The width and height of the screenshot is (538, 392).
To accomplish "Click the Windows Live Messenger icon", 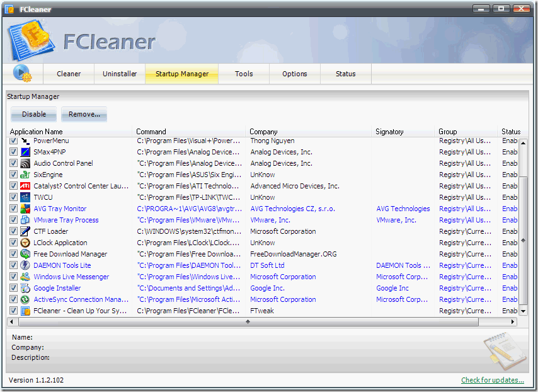I will [x=25, y=276].
